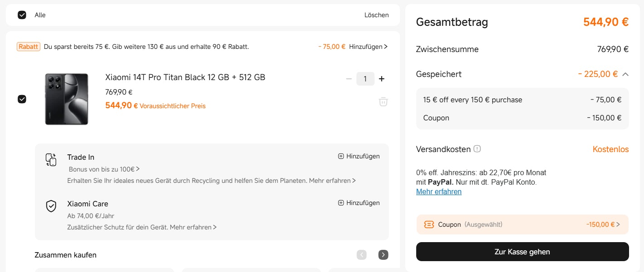Expand the Rabatt Hinzufügen promotion

click(x=368, y=46)
